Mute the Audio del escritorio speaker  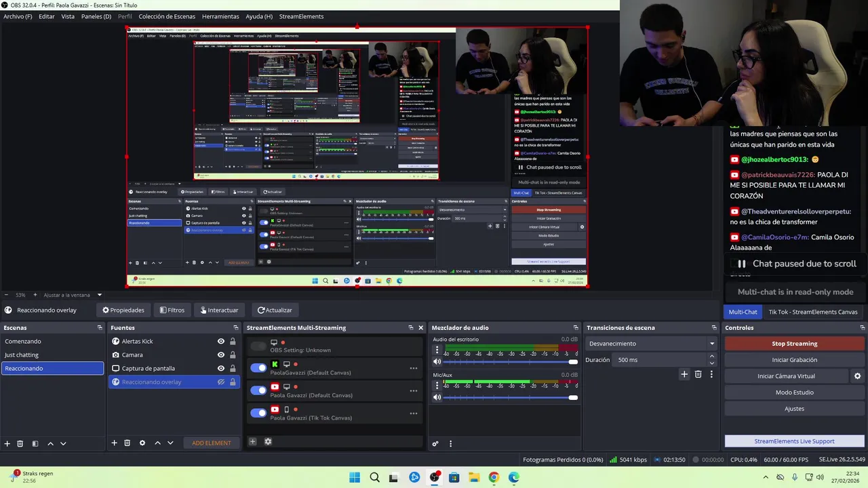pyautogui.click(x=437, y=361)
